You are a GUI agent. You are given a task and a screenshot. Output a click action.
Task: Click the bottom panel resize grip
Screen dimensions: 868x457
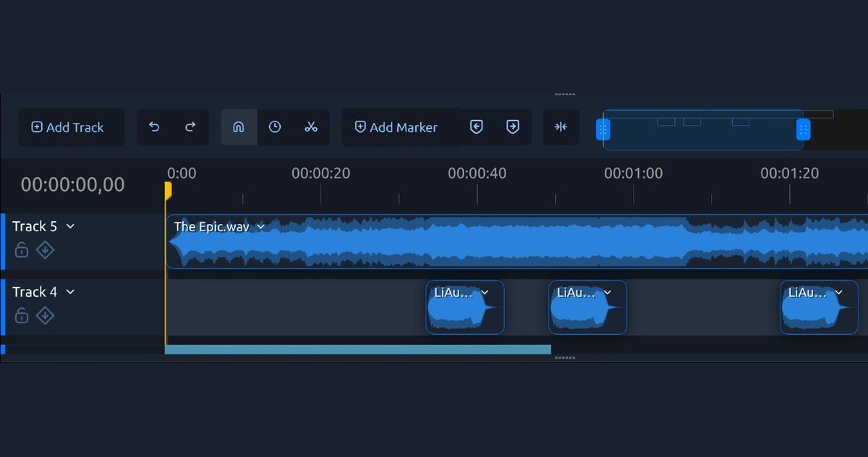click(565, 358)
